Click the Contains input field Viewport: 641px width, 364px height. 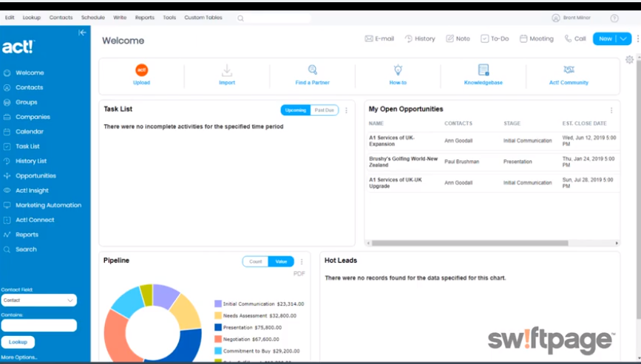[x=38, y=325]
